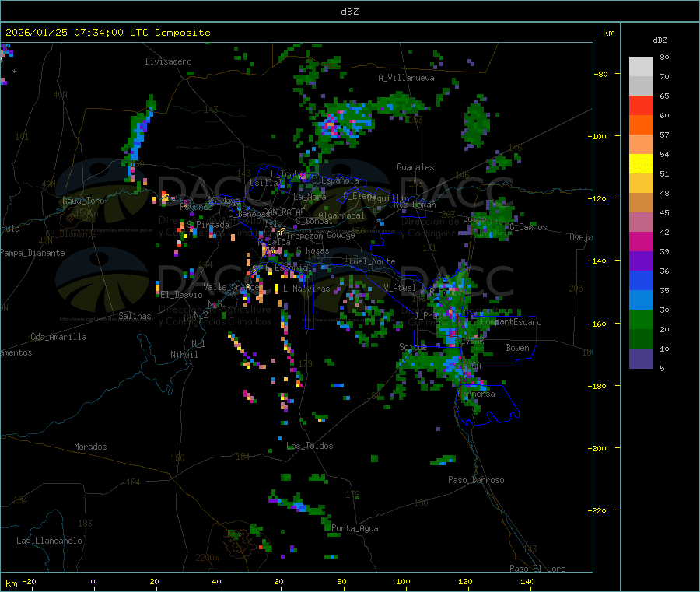Click the 'Morados' map label
700x592 pixels.
tap(90, 447)
